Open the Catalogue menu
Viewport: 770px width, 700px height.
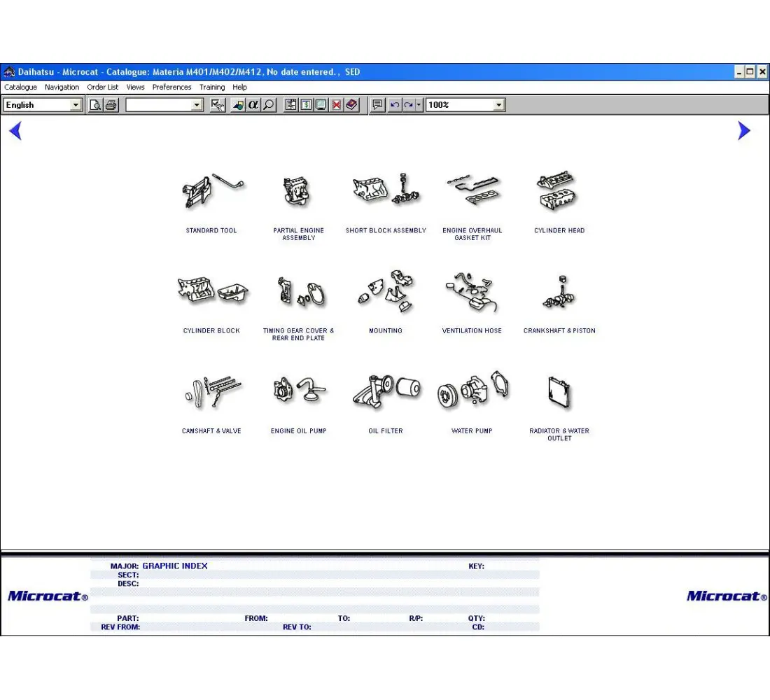20,87
